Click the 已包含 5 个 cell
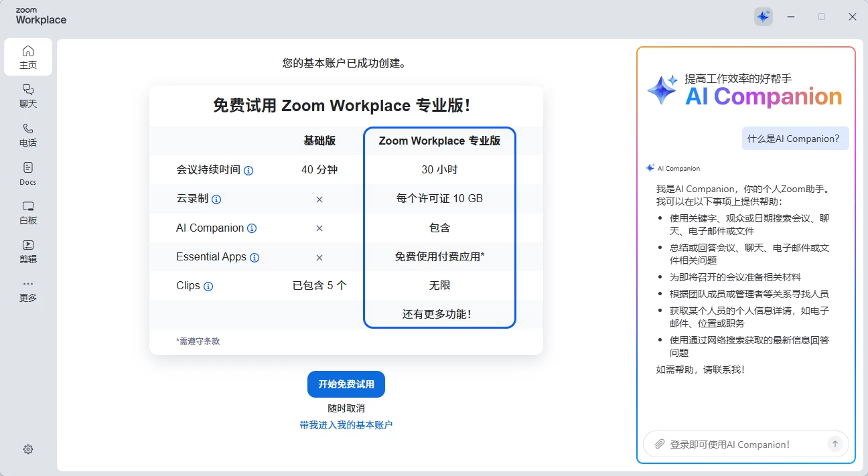The width and height of the screenshot is (868, 476). tap(319, 285)
